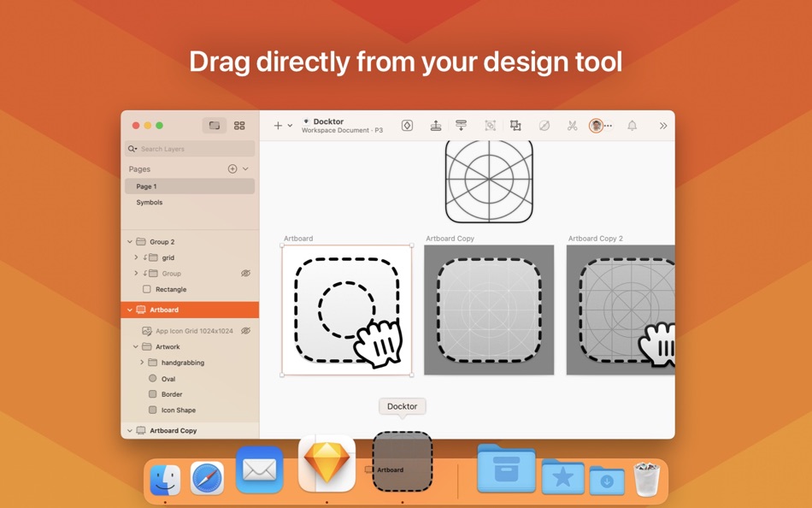Open the notifications bell
The width and height of the screenshot is (812, 508).
click(632, 126)
